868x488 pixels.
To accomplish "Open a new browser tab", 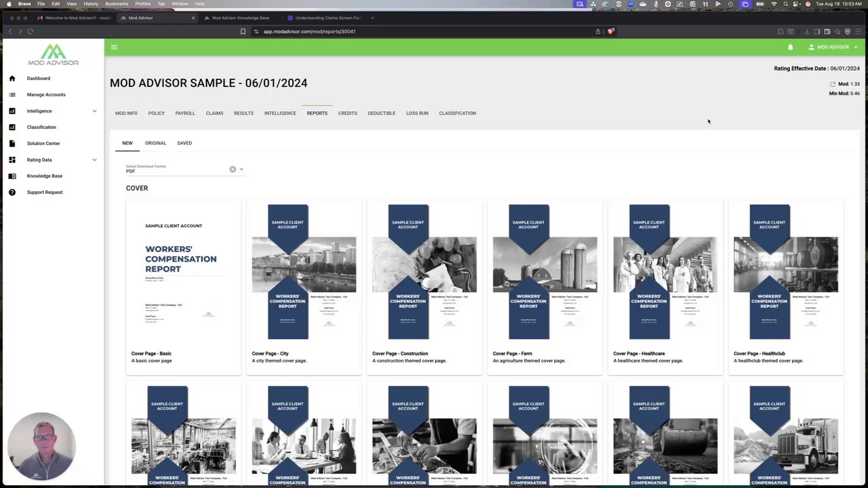I will pyautogui.click(x=372, y=18).
